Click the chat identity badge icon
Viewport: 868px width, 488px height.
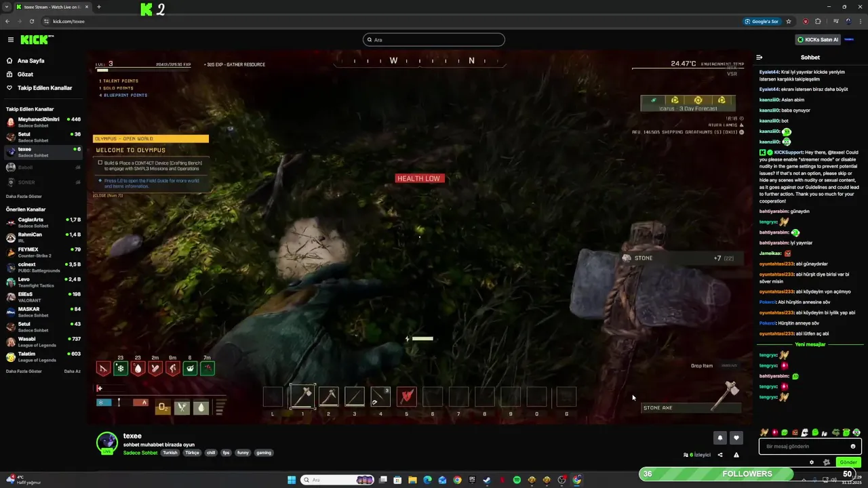(x=827, y=462)
